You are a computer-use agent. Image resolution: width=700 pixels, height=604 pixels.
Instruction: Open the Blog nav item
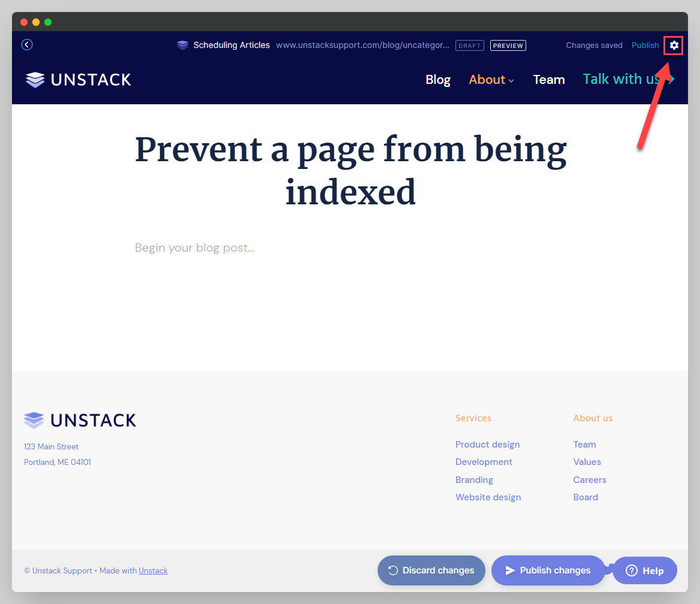point(438,80)
